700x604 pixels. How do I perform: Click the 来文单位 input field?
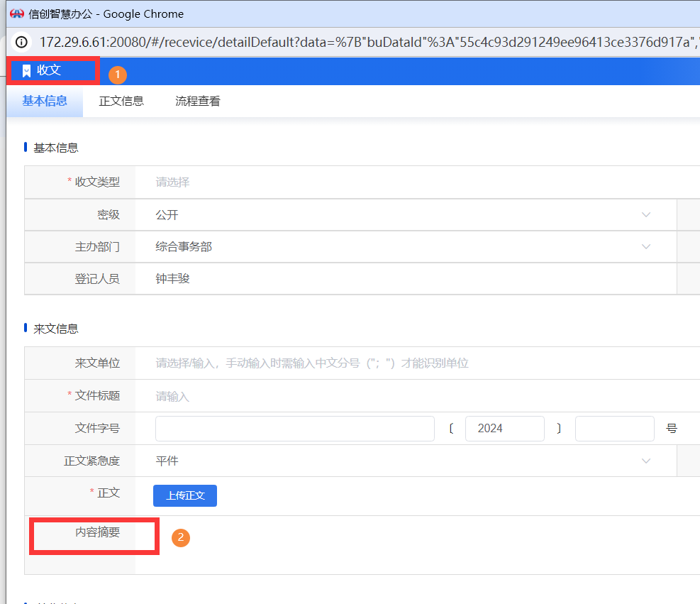click(418, 363)
